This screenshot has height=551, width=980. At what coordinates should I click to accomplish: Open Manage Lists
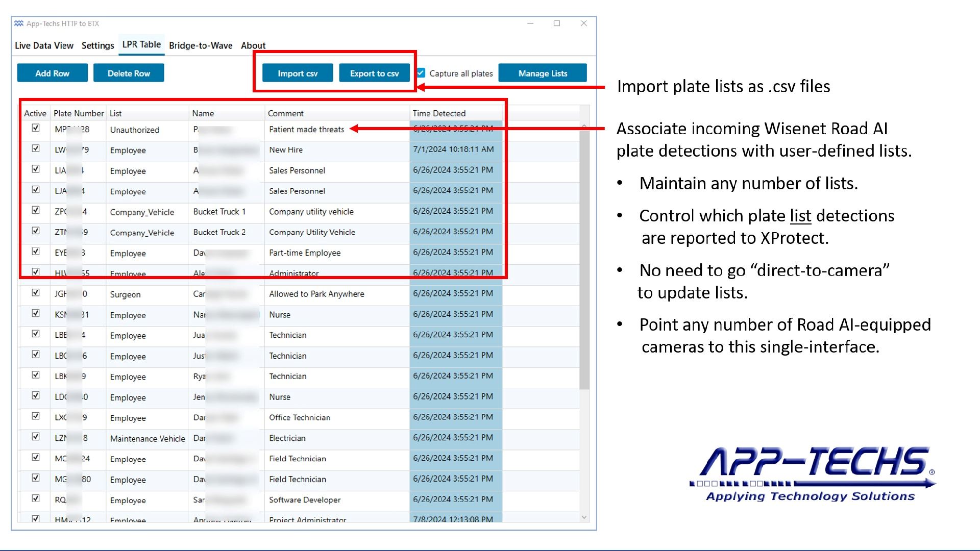pos(543,73)
